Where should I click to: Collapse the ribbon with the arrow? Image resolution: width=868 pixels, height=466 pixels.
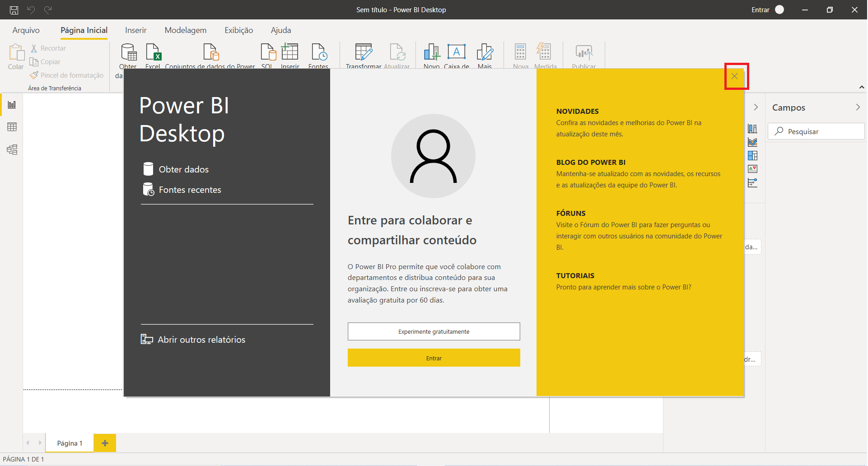862,87
